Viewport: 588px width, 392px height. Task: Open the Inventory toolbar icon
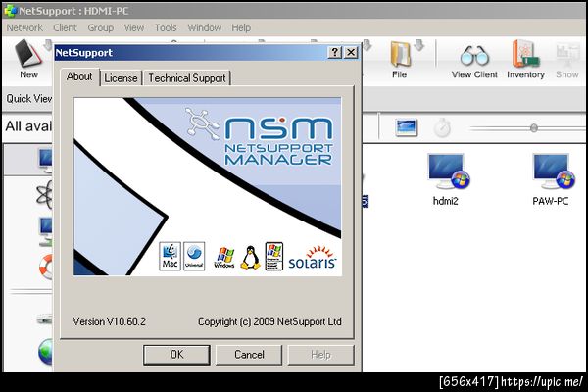[525, 55]
